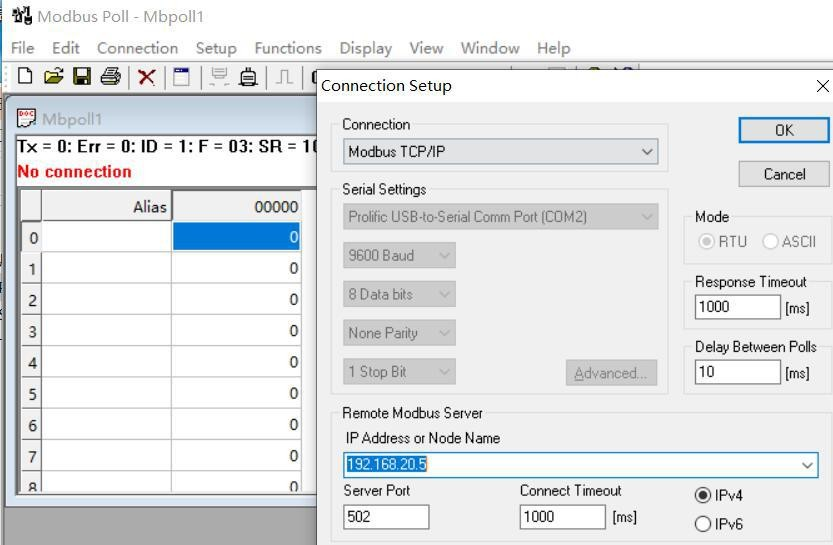The height and width of the screenshot is (545, 833).
Task: Close the Connection Setup dialog
Action: click(x=822, y=86)
